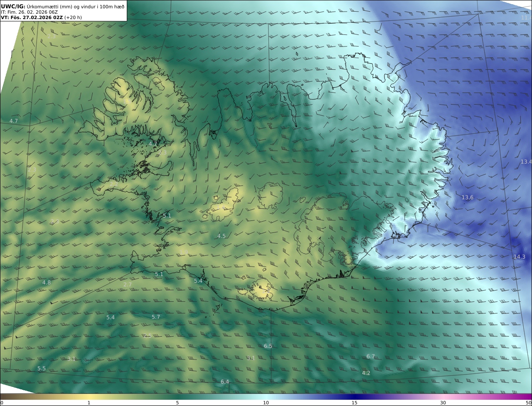
Task: Click the color scale label 1
Action: click(89, 403)
